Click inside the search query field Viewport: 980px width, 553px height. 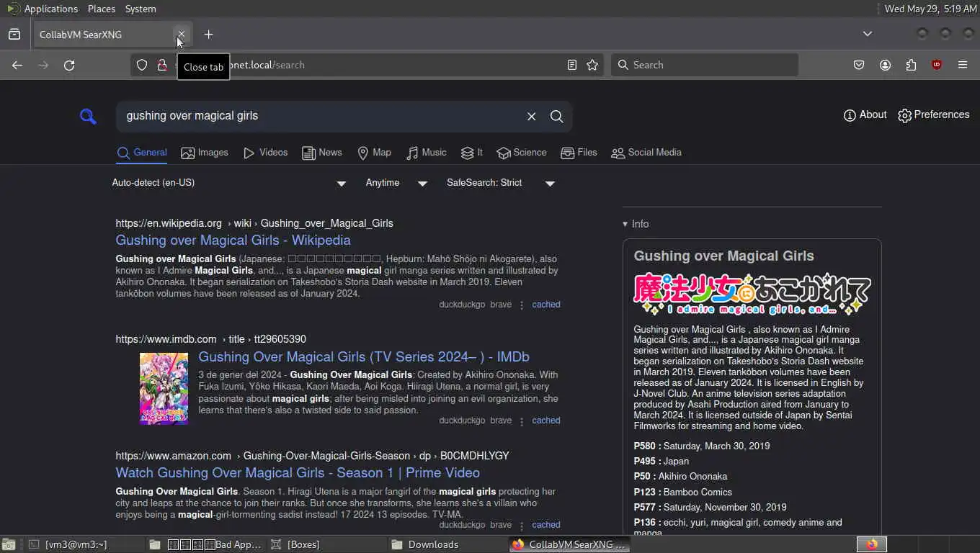pos(321,116)
